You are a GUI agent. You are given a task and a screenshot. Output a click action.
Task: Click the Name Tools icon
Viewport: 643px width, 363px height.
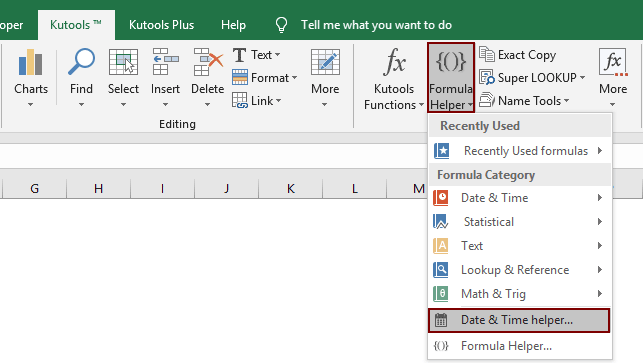tap(487, 100)
